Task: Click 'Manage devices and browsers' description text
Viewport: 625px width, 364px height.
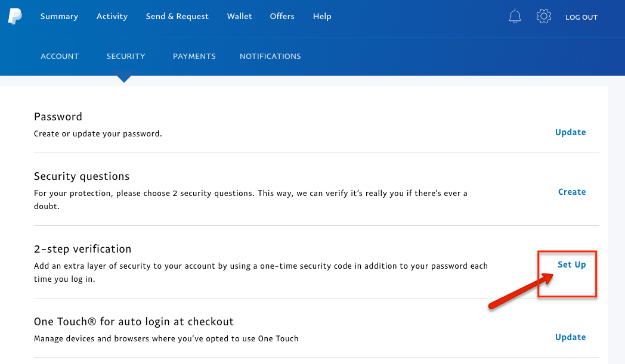Action: [x=166, y=338]
